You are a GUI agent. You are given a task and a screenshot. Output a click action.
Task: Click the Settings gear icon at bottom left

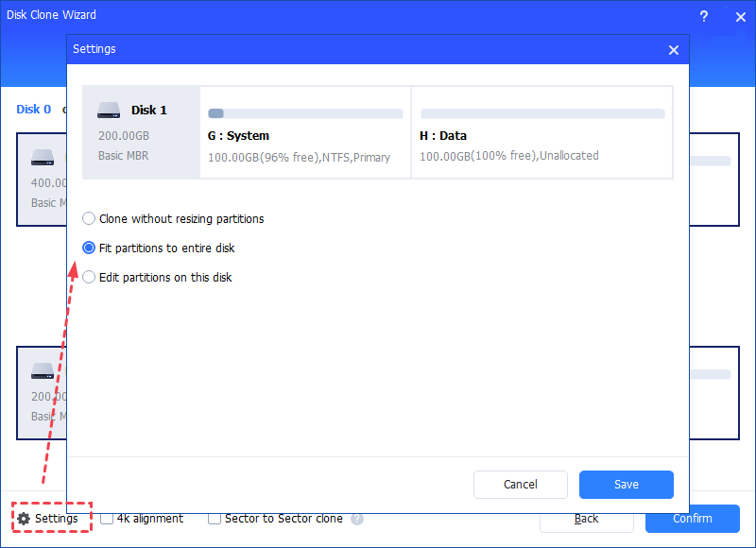tap(24, 519)
